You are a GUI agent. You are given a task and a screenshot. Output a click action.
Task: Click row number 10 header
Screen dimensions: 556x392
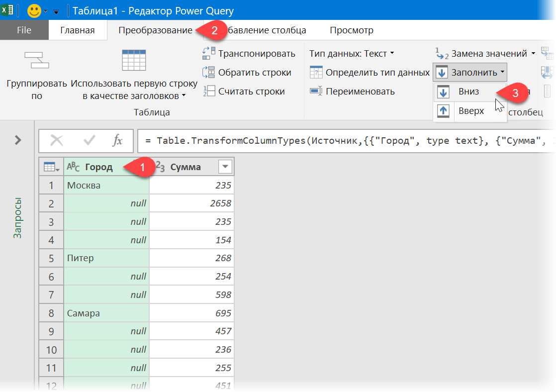(x=51, y=350)
